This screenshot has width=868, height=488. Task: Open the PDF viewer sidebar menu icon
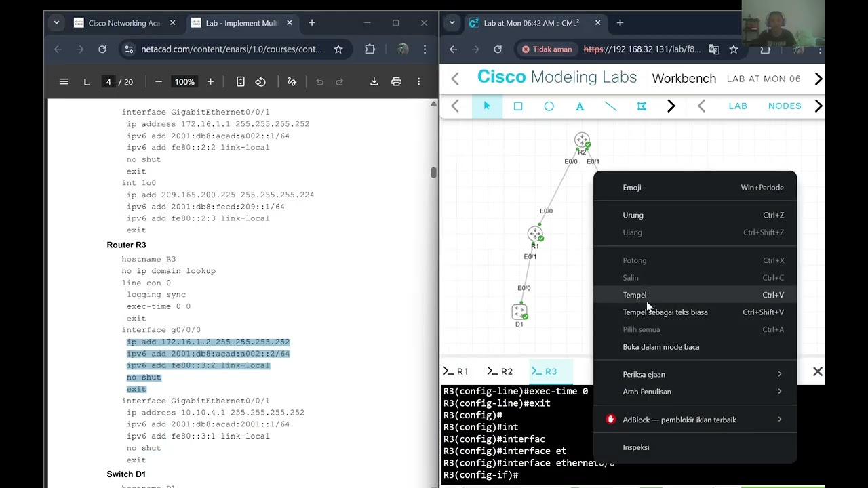pyautogui.click(x=64, y=81)
